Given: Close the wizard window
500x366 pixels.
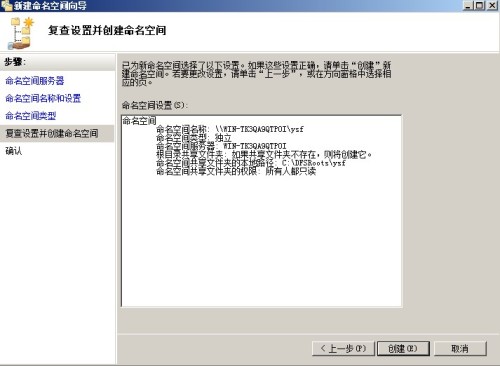Looking at the screenshot, I should 492,6.
